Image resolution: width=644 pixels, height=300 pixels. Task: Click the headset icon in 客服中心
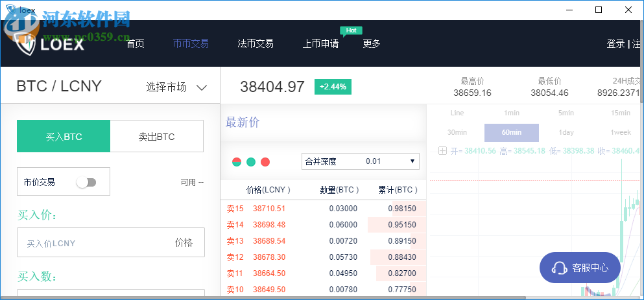pyautogui.click(x=559, y=268)
